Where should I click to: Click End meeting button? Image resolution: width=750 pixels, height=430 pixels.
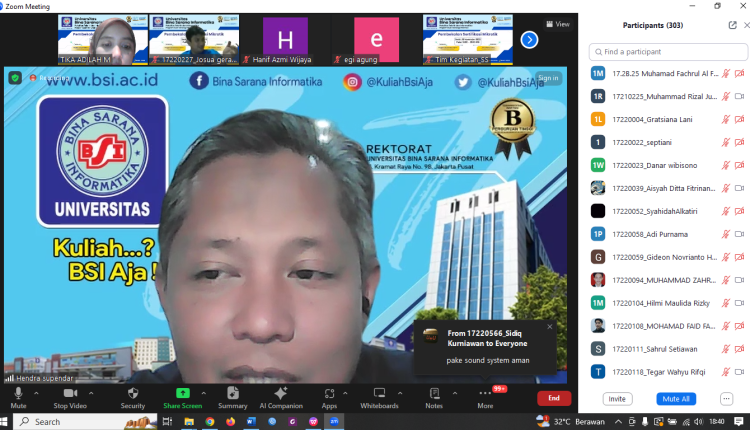tap(554, 398)
